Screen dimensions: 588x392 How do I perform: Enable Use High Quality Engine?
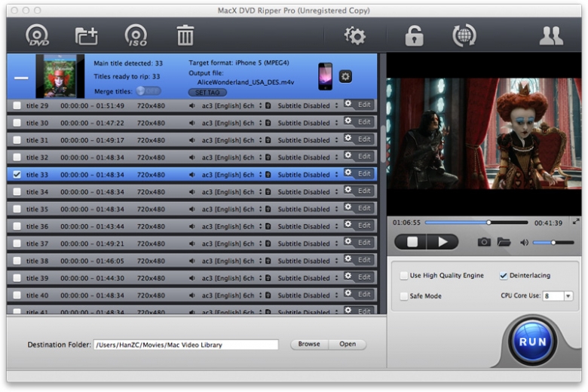(x=404, y=276)
